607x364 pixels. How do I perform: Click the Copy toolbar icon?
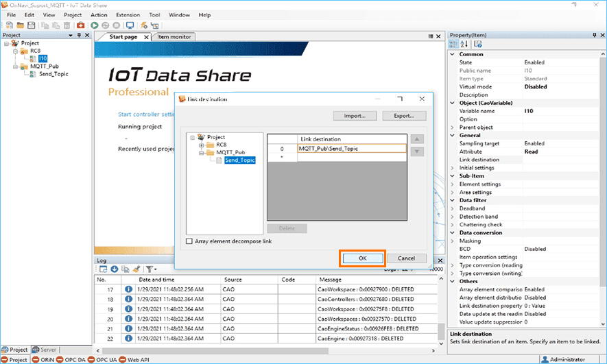click(x=45, y=25)
